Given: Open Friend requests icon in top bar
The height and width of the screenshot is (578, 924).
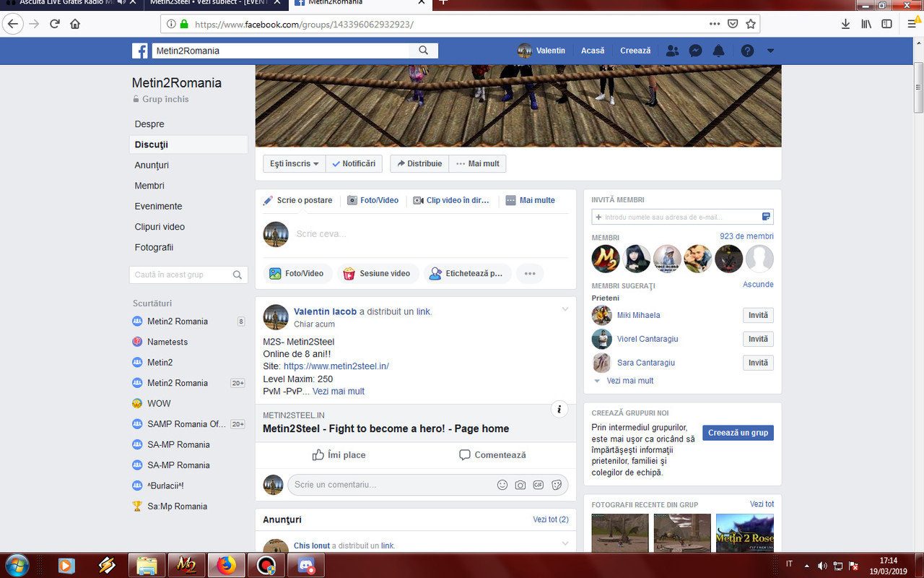Looking at the screenshot, I should 672,51.
